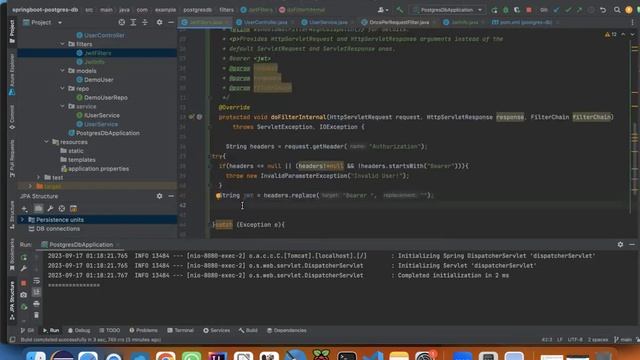The image size is (640, 360).
Task: Click the add plus icon in JPA Structure toolbar
Action: pos(24,209)
